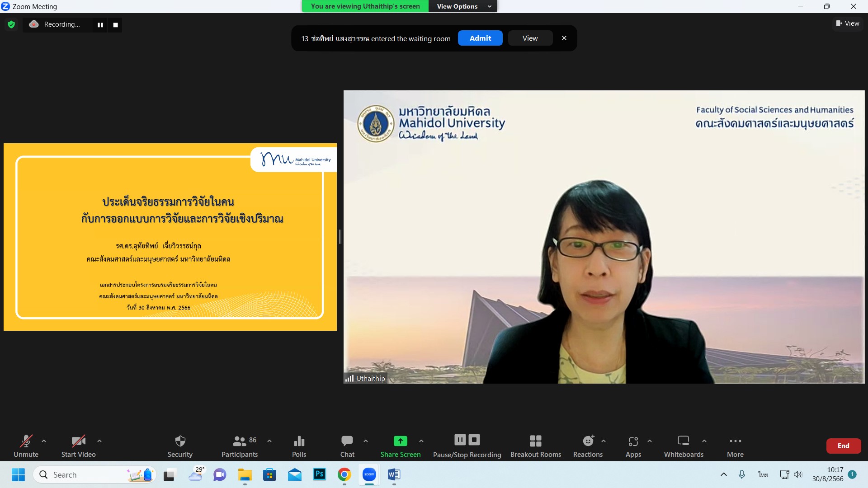Open the Chat app in taskbar
The width and height of the screenshot is (868, 488).
(x=220, y=474)
